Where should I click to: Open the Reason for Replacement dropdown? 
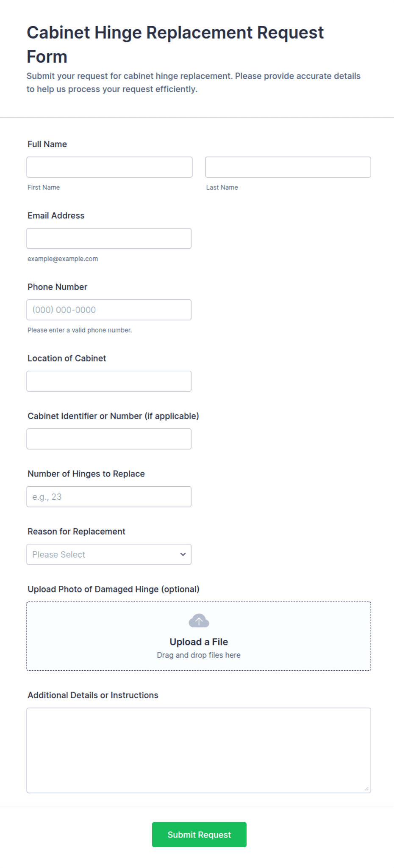pos(109,554)
